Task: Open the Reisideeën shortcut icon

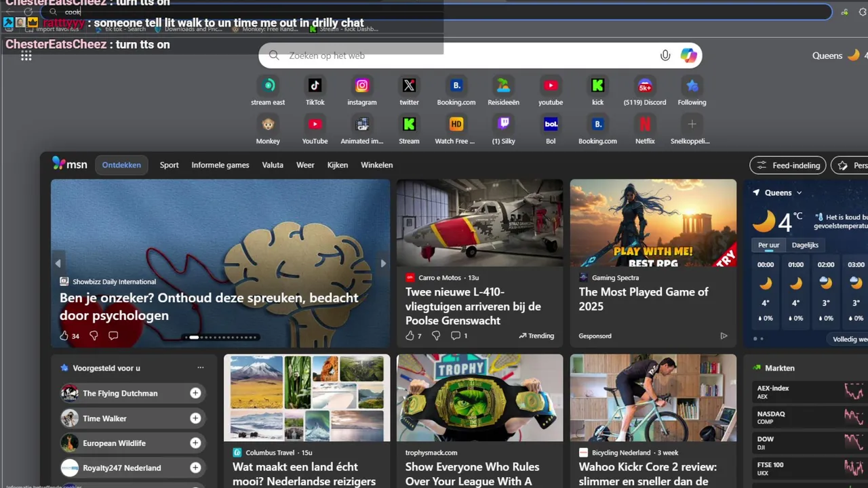Action: 503,85
